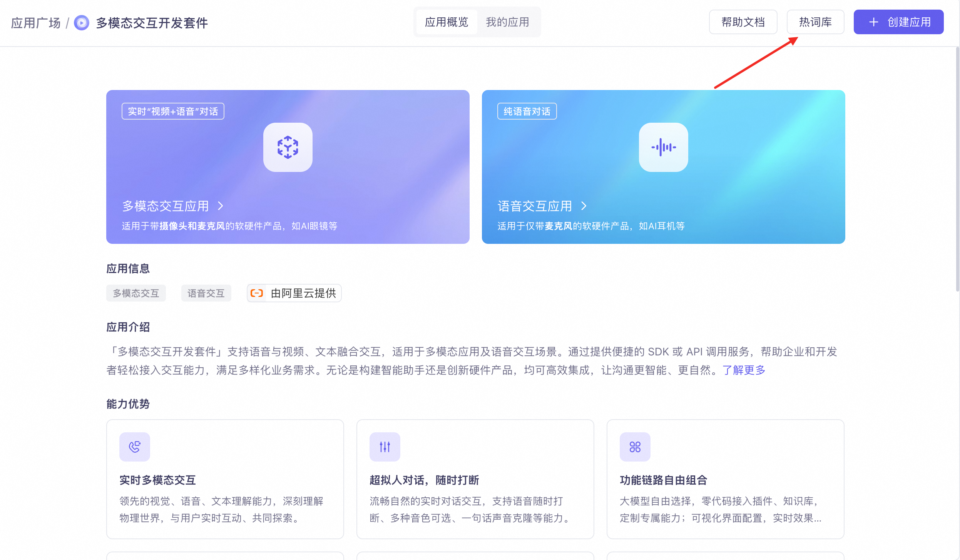Screen dimensions: 960x560
Task: Click the cube icon on multimodal interaction card
Action: click(x=288, y=147)
